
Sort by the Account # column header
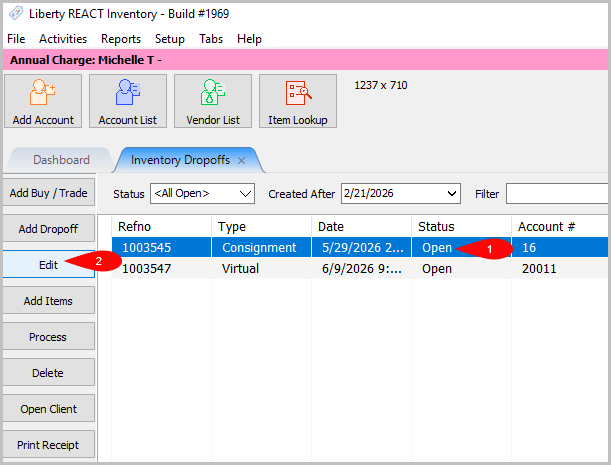point(560,226)
